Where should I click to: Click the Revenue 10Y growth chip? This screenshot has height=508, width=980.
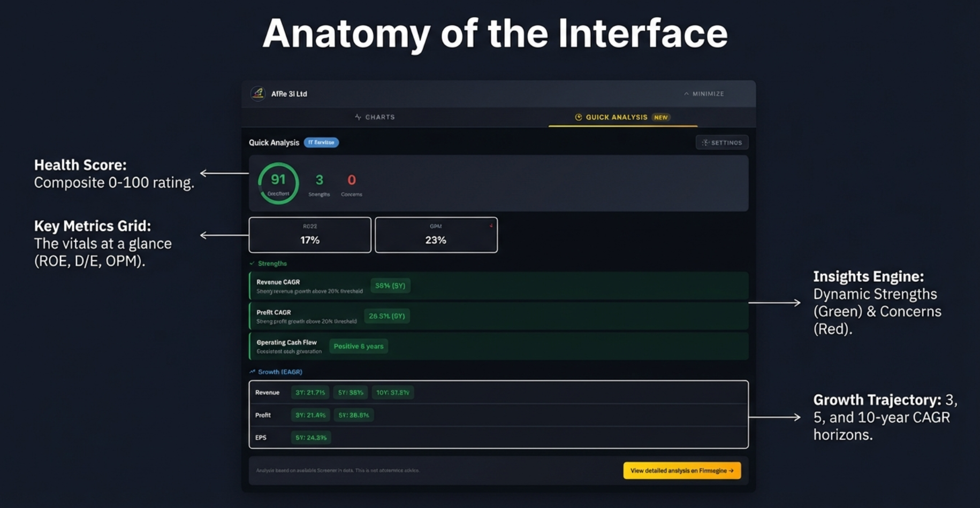coord(392,392)
